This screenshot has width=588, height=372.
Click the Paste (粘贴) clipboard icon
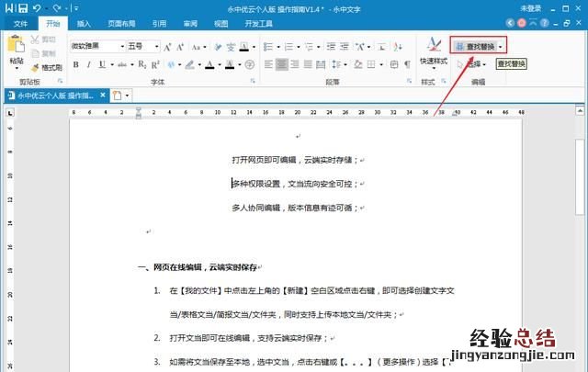[17, 44]
